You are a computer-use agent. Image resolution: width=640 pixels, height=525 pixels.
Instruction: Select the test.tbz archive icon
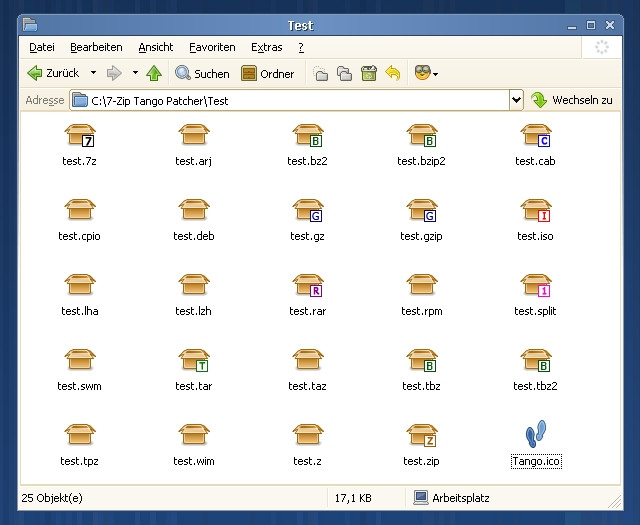[x=422, y=361]
